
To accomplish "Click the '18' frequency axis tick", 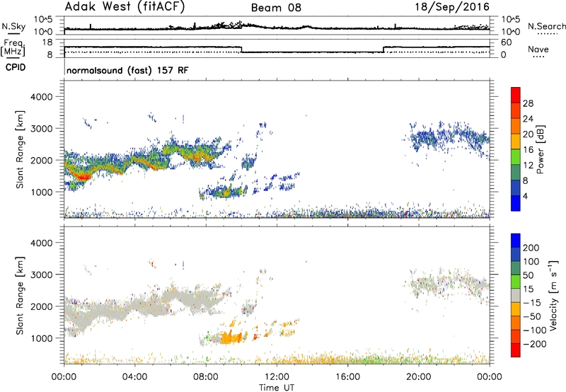I will click(x=47, y=42).
